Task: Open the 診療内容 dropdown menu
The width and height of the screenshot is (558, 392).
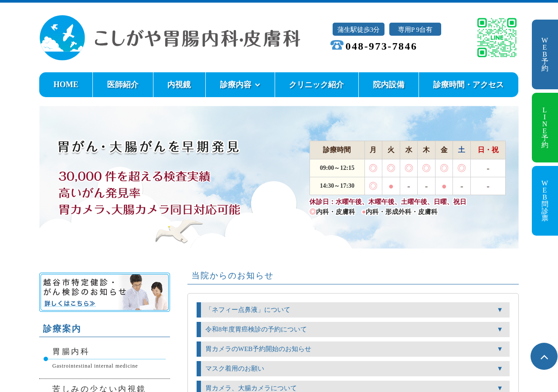Action: pyautogui.click(x=240, y=85)
